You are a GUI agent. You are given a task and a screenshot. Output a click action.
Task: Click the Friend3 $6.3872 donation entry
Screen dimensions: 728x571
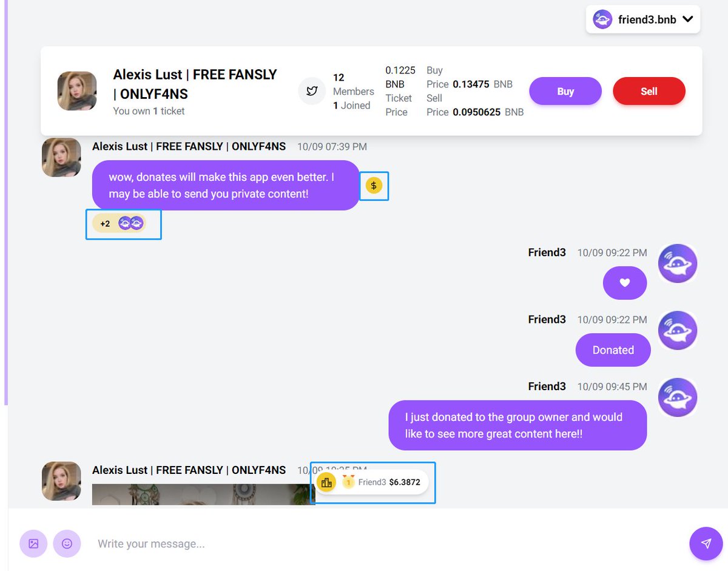(x=373, y=482)
